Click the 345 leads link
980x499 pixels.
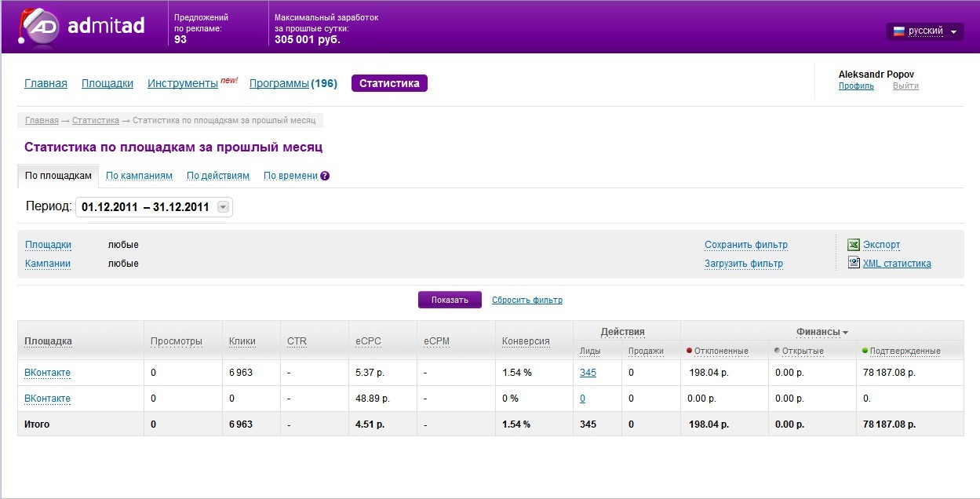[588, 373]
